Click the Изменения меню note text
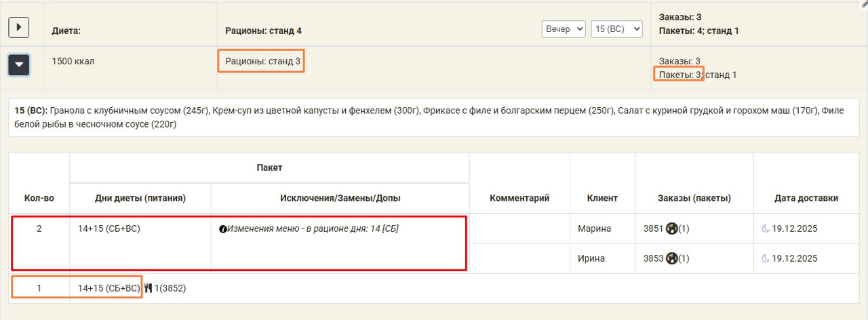This screenshot has height=320, width=868. tap(313, 229)
